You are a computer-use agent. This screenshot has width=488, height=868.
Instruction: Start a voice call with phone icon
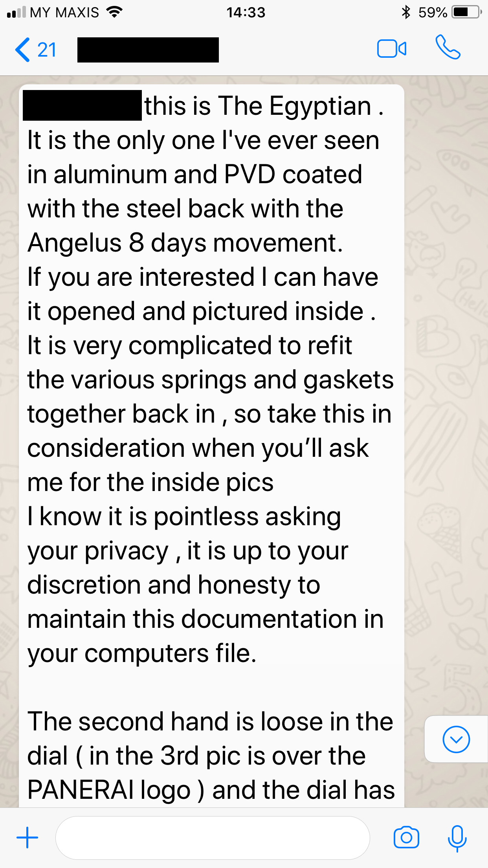(448, 48)
